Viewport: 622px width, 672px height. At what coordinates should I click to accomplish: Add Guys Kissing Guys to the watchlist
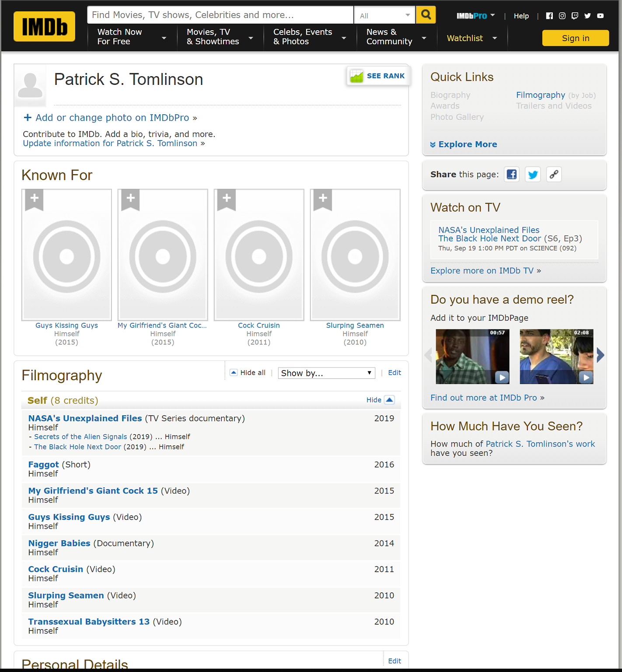point(34,199)
